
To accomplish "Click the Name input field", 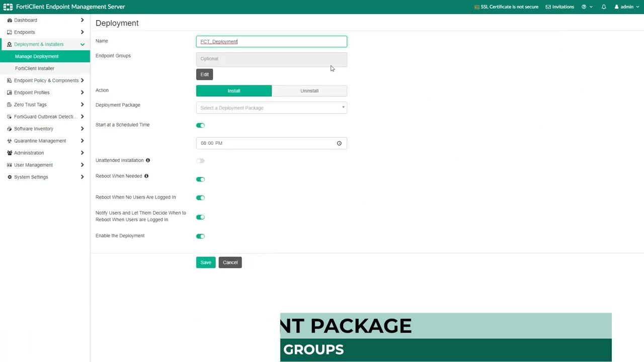I will 272,42.
